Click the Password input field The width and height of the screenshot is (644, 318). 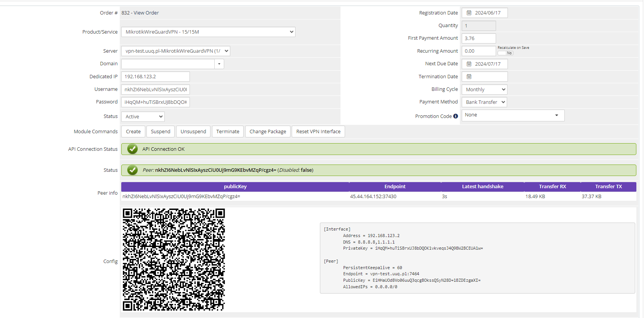point(156,102)
